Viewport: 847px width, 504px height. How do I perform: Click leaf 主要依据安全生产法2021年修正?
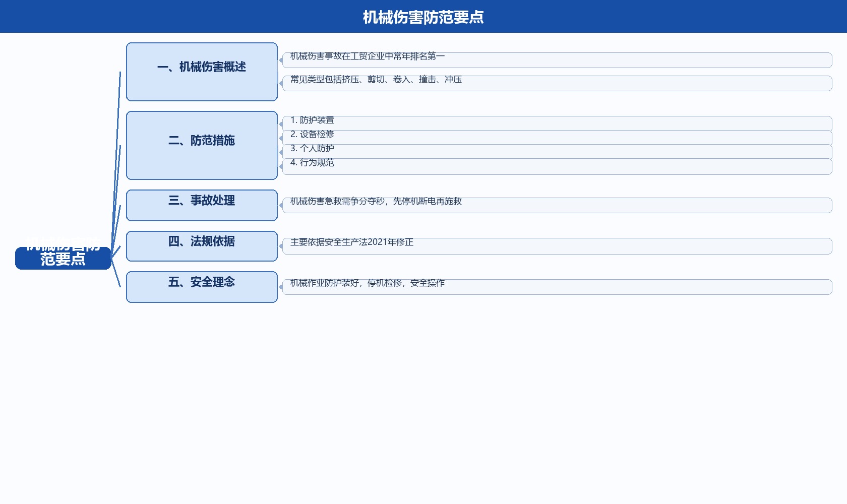pos(557,246)
